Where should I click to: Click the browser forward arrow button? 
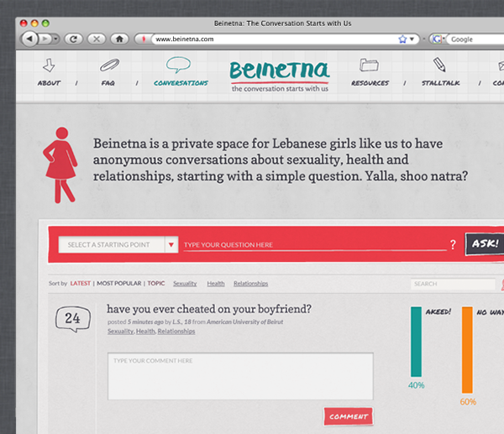coord(45,39)
